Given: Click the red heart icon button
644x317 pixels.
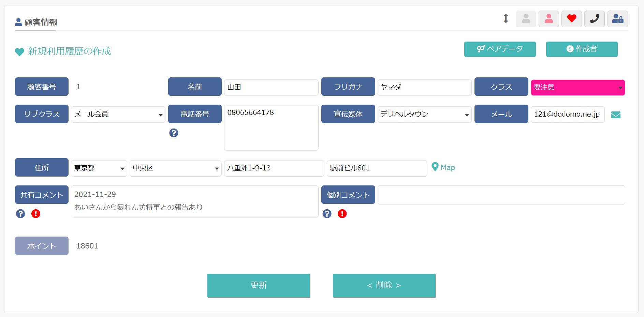Looking at the screenshot, I should pos(572,19).
